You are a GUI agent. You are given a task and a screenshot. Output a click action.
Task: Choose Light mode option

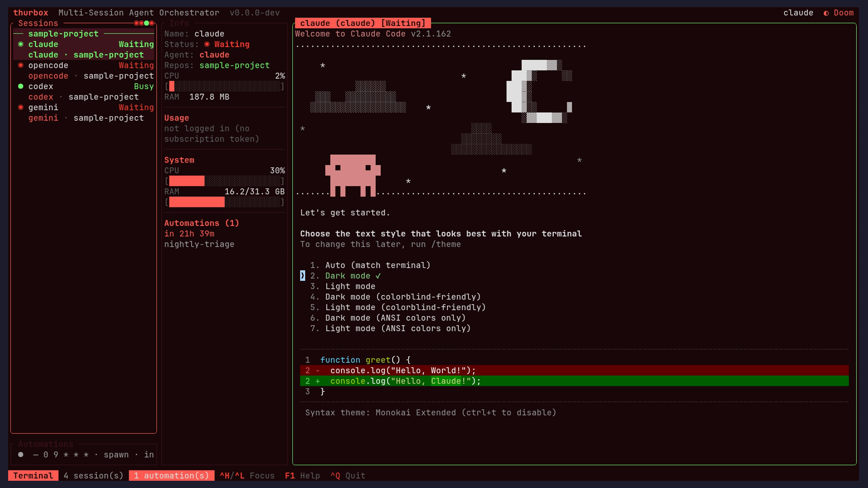point(343,286)
